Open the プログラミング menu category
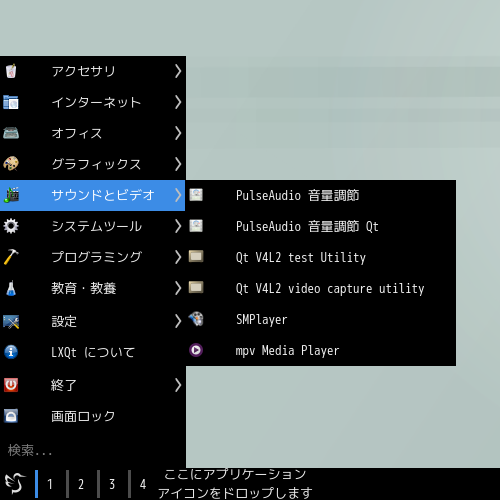 coord(93,257)
